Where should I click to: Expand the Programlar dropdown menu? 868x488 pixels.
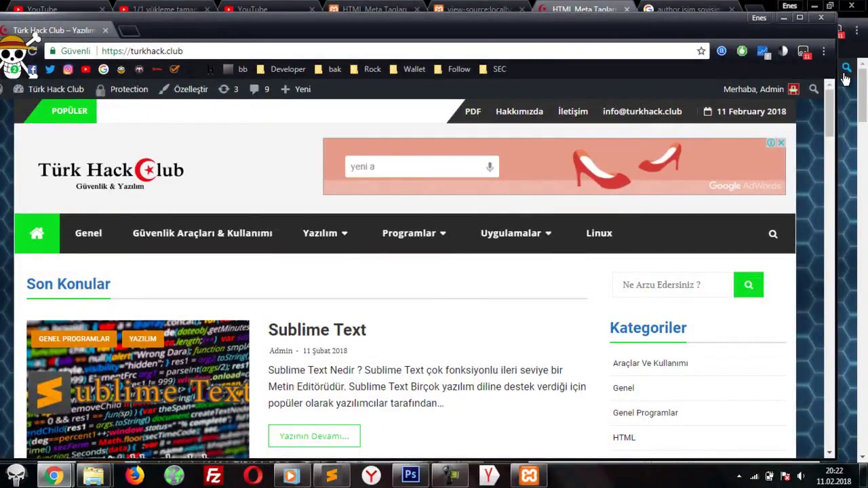[x=414, y=233]
